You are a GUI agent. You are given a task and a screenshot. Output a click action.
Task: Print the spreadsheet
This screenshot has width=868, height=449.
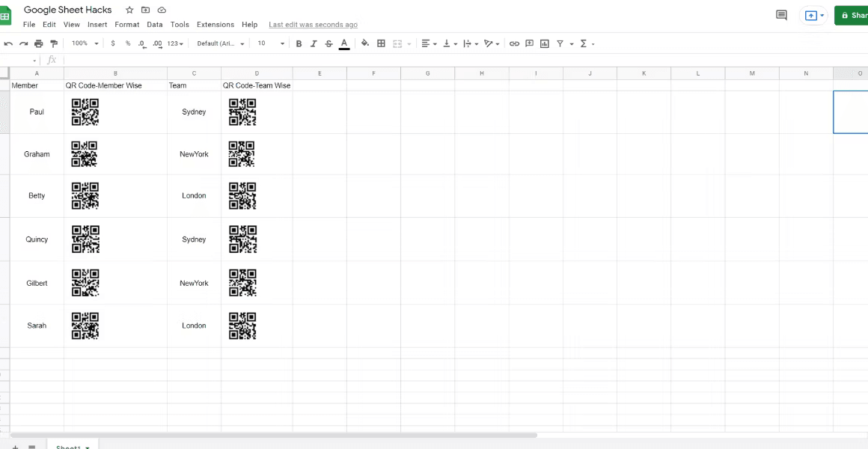click(x=38, y=43)
